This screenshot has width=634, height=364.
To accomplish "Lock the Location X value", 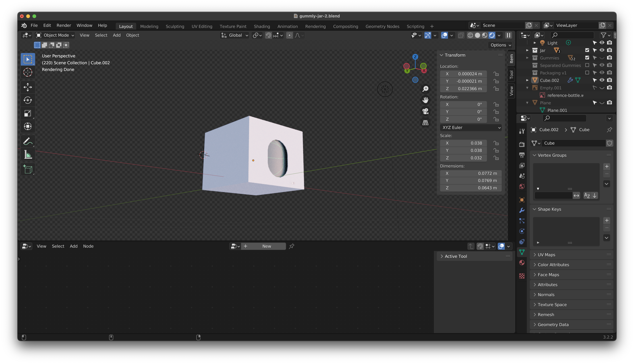I will (496, 74).
